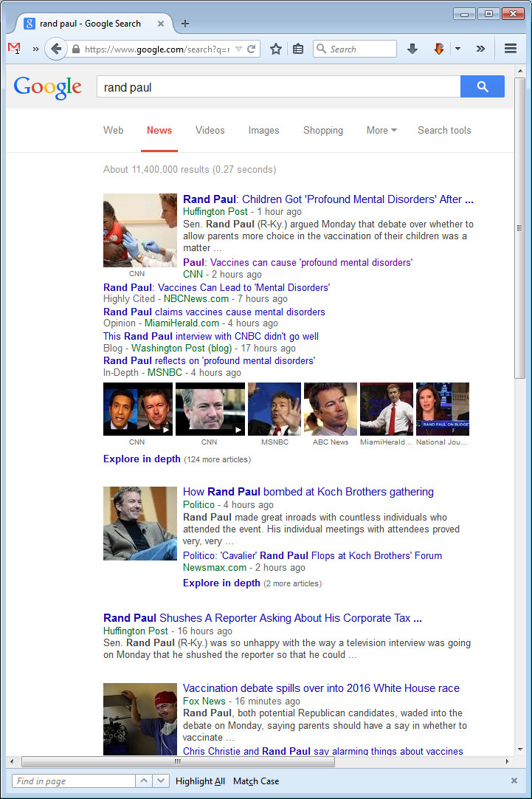532x799 pixels.
Task: Open 'Rand Paul reflects on profound mental disorders'
Action: 210,361
